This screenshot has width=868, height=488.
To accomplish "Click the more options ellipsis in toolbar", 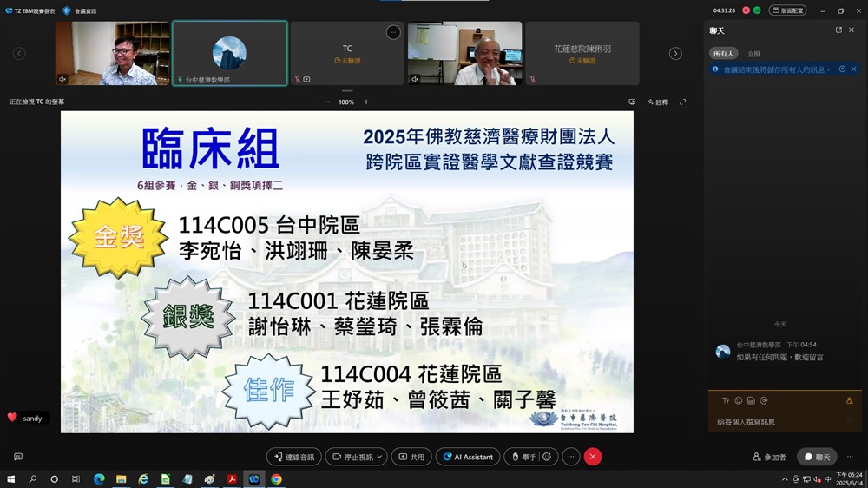I will [x=570, y=457].
